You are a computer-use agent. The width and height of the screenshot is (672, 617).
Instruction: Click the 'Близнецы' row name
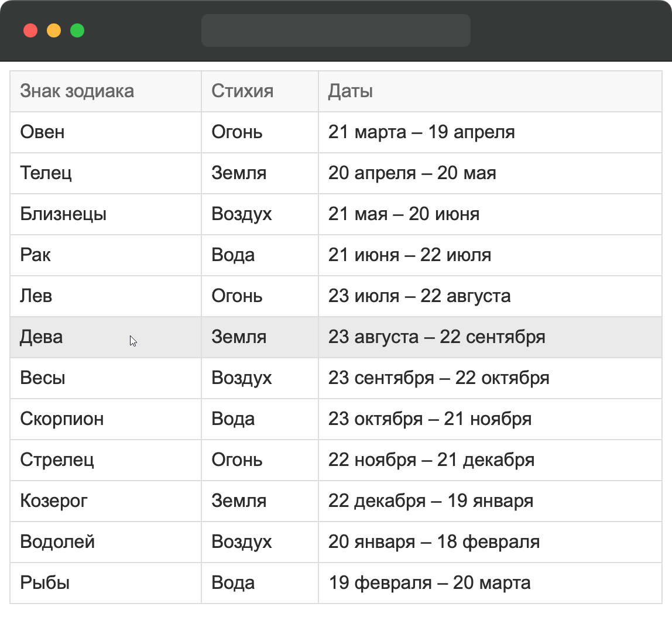tap(63, 214)
